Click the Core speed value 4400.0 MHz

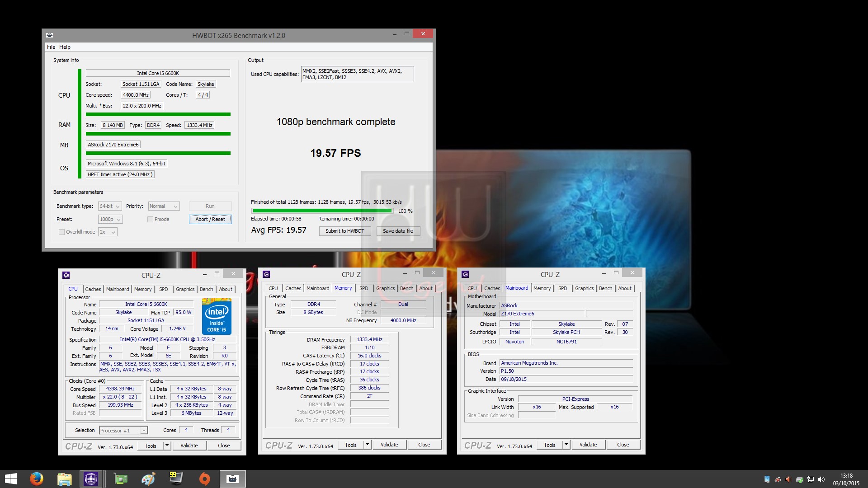pyautogui.click(x=136, y=95)
